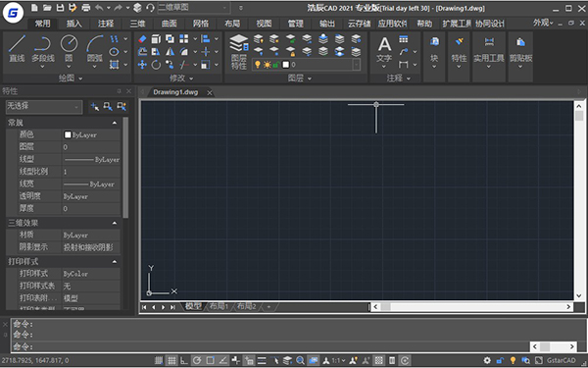This screenshot has width=588, height=368.
Task: Open the 无选择 selection dropdown
Action: pyautogui.click(x=44, y=107)
